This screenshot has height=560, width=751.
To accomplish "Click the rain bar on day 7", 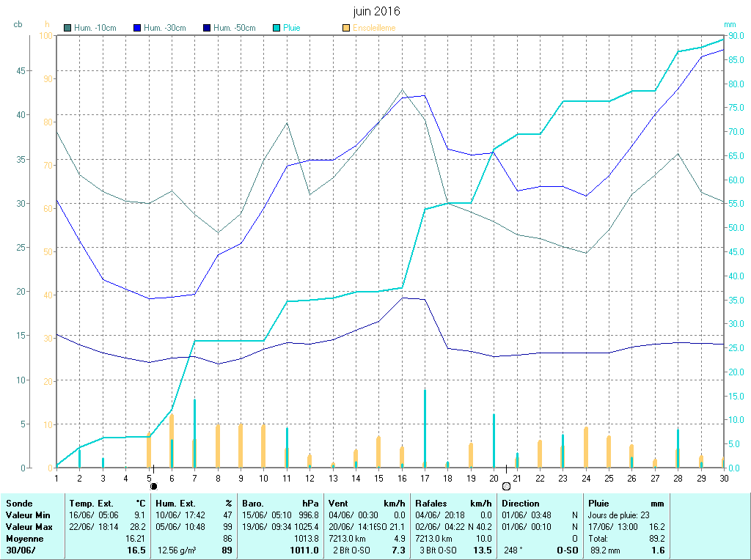I will 194,432.
